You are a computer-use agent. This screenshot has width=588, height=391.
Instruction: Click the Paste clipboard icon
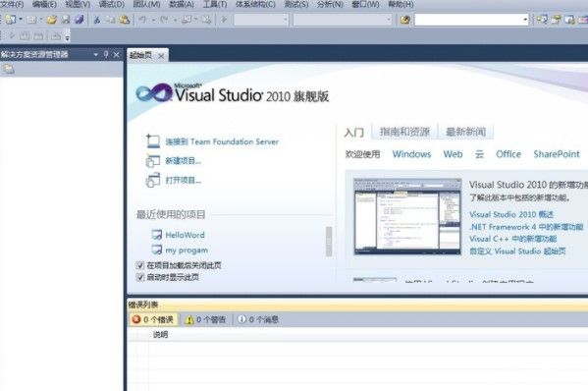click(x=125, y=20)
